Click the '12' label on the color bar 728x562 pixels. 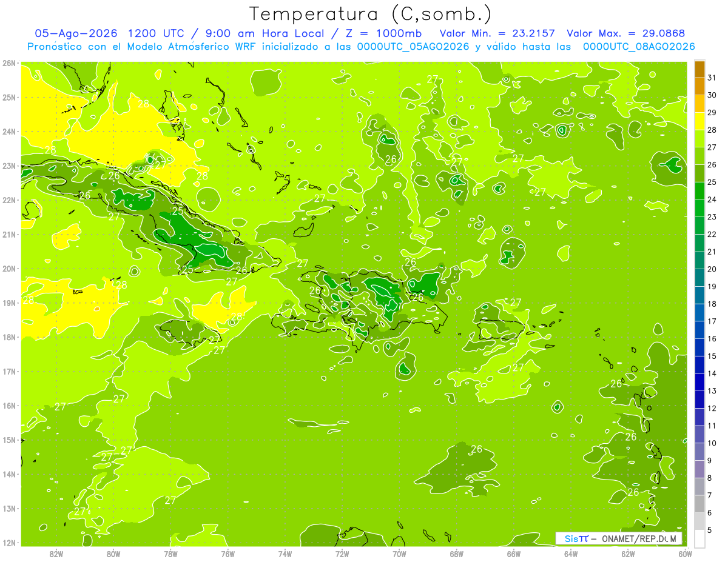coord(712,409)
